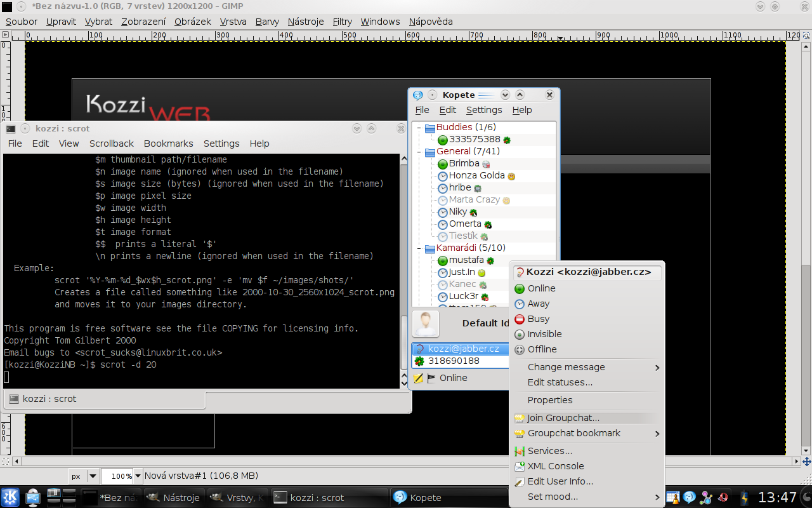Open Konsole View menu

tap(69, 144)
